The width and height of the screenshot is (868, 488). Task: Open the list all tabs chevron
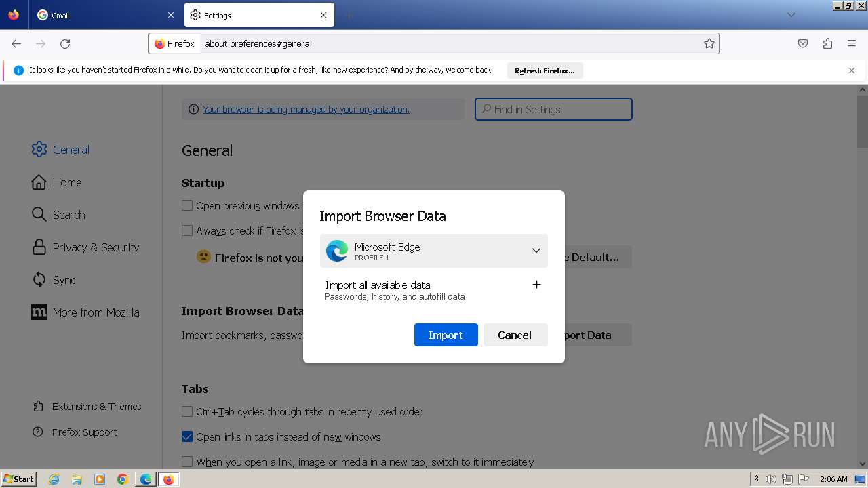pos(791,15)
